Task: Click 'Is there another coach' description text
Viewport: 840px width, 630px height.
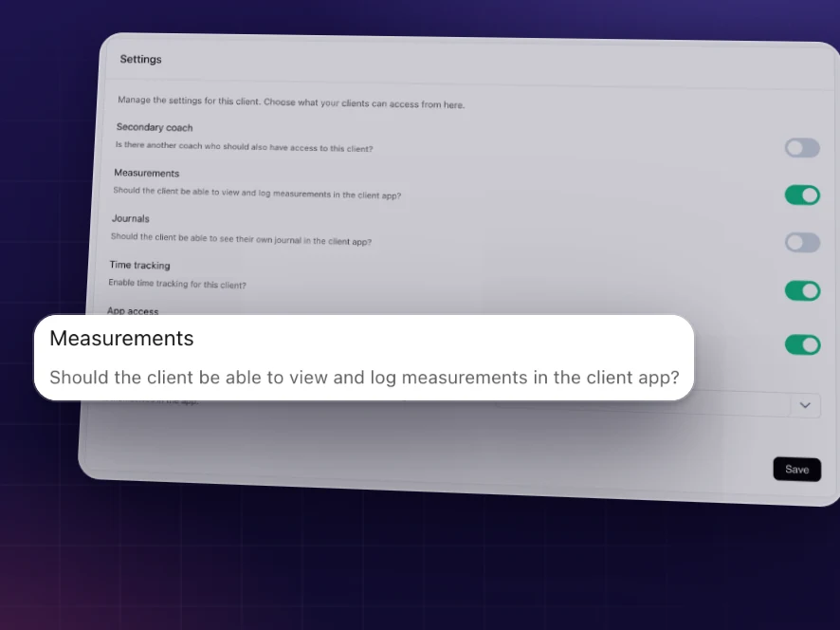Action: click(244, 146)
